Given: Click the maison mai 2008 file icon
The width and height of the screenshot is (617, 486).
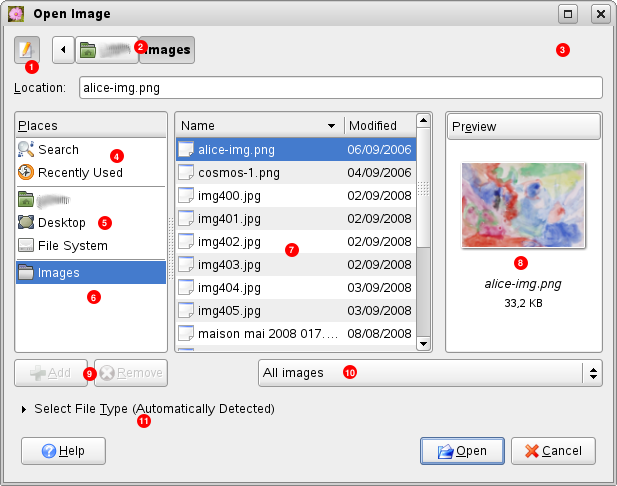Looking at the screenshot, I should (x=186, y=334).
